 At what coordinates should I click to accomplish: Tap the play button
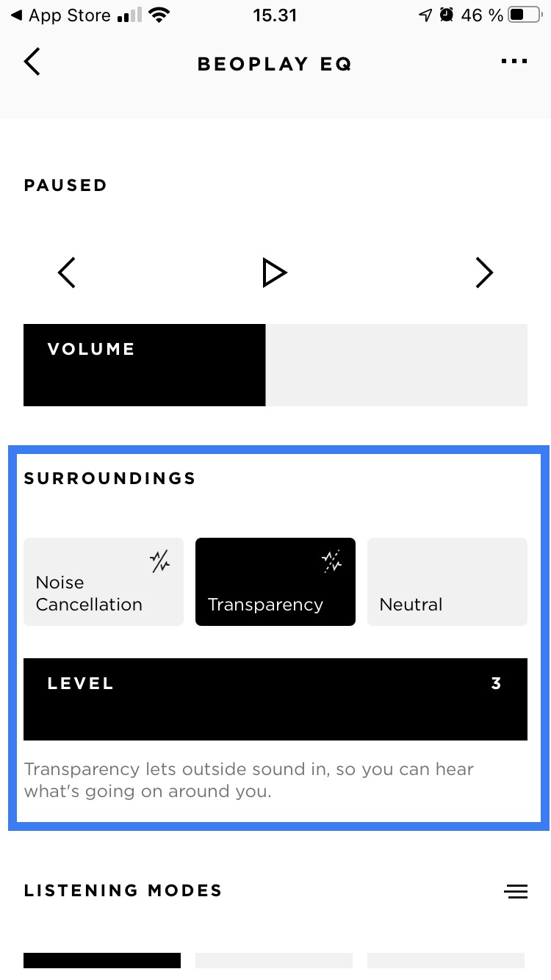point(275,273)
